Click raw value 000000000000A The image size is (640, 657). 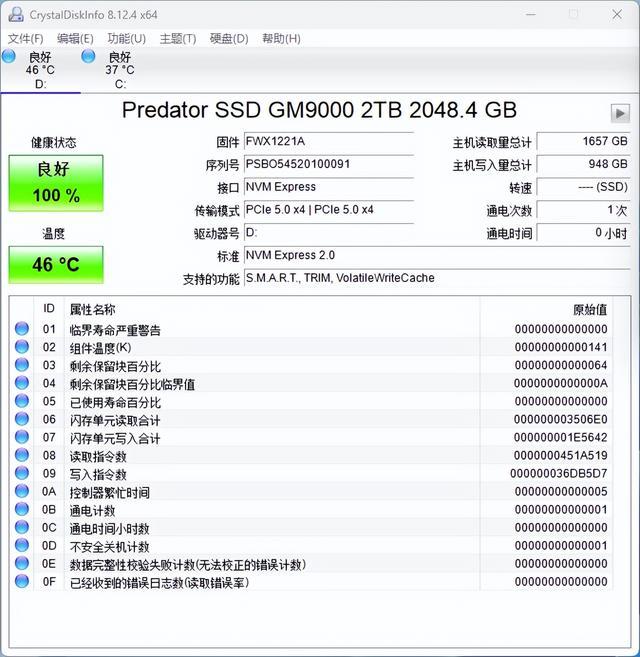[x=560, y=383]
